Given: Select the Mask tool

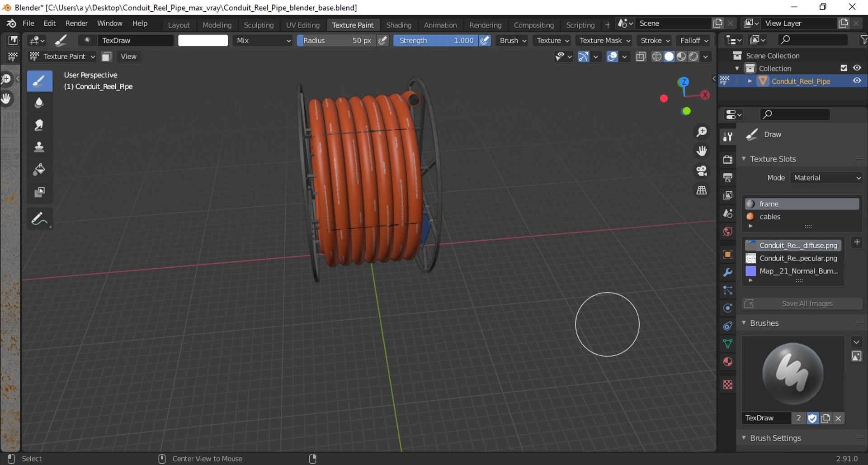Looking at the screenshot, I should click(39, 192).
